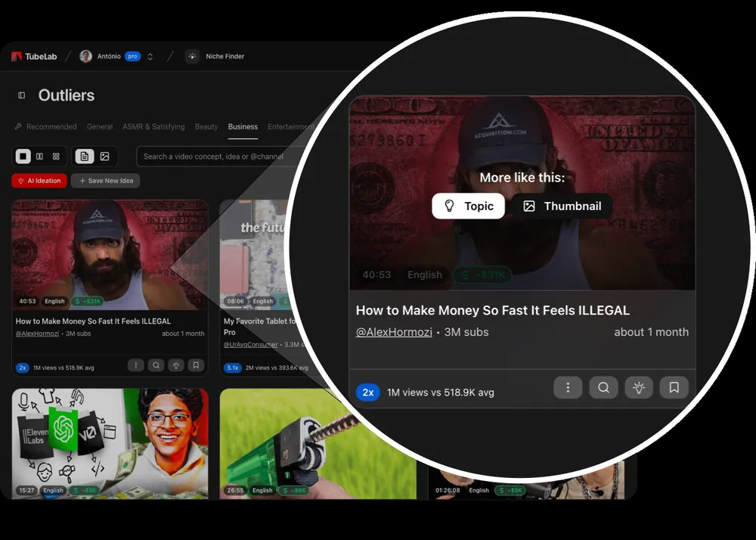Viewport: 756px width, 540px height.
Task: Open the Niche Finder breadcrumb label
Action: pos(225,57)
